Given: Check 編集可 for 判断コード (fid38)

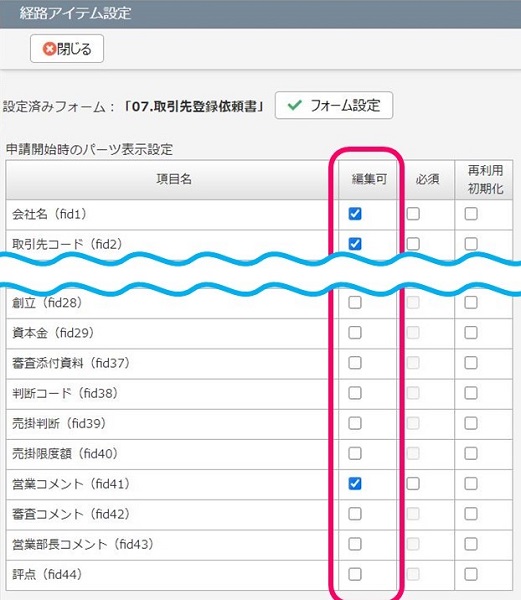Looking at the screenshot, I should coord(355,393).
